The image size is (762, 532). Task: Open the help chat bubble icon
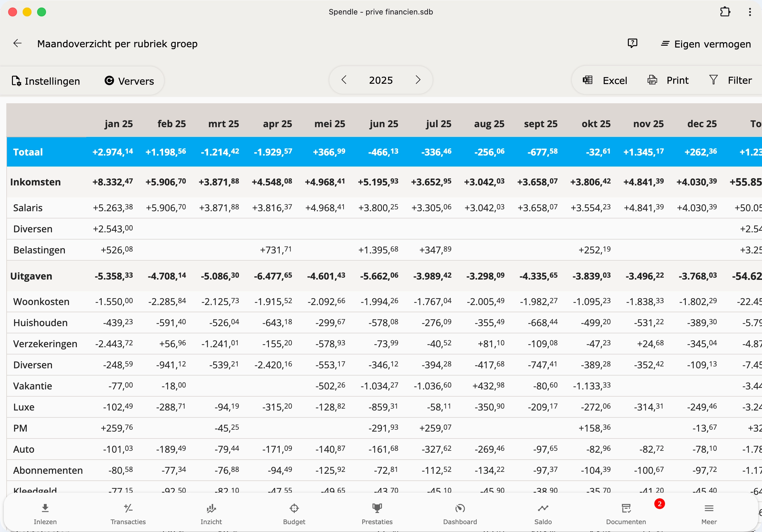point(632,43)
